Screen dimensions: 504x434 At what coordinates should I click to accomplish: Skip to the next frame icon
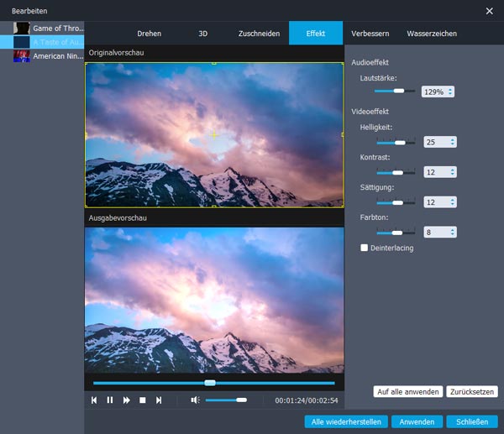159,400
